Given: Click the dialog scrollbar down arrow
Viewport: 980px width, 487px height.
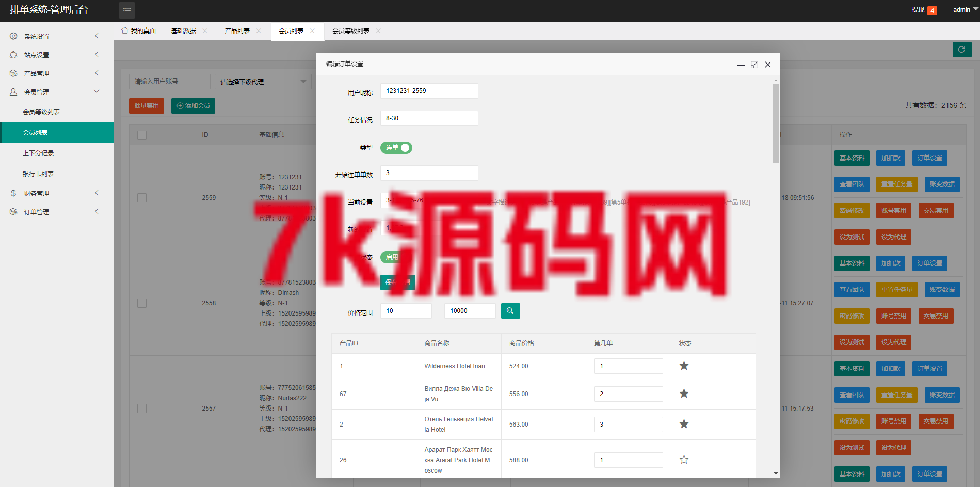Looking at the screenshot, I should (776, 473).
